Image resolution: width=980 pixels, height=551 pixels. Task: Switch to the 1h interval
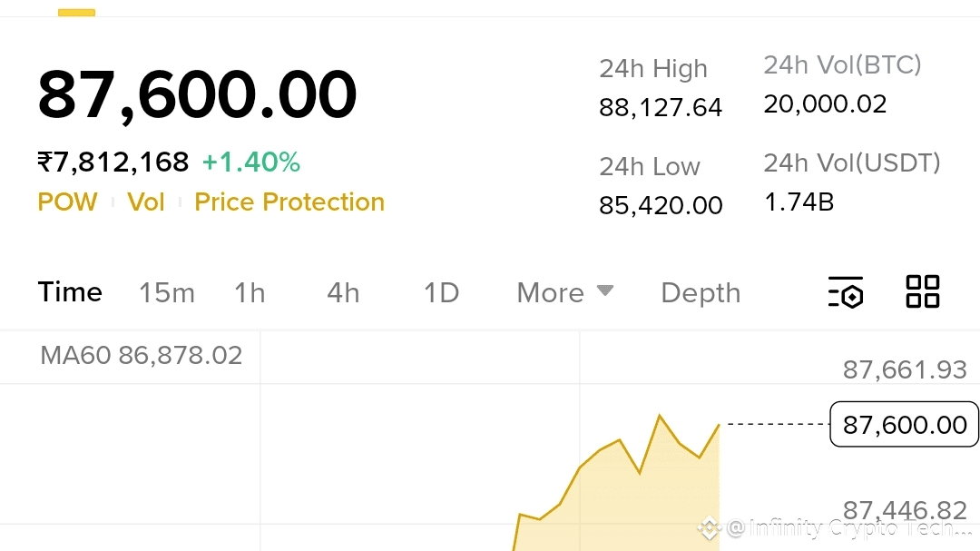pyautogui.click(x=250, y=292)
